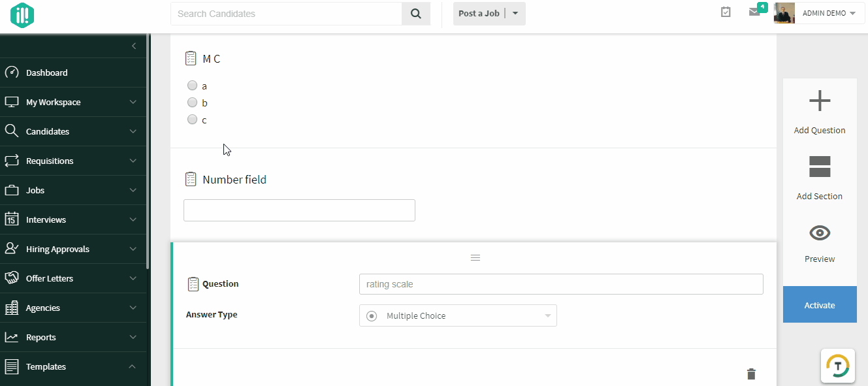Open the floating T widget icon

(838, 366)
